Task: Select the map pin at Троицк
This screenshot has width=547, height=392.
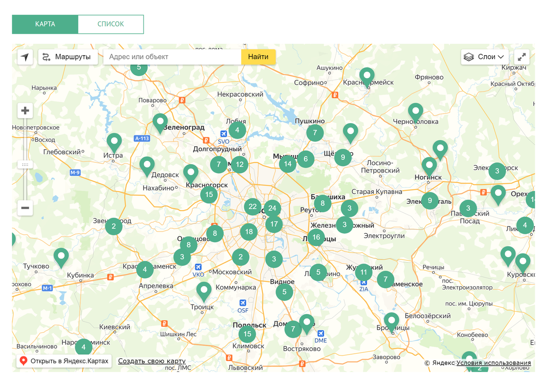Action: click(204, 290)
